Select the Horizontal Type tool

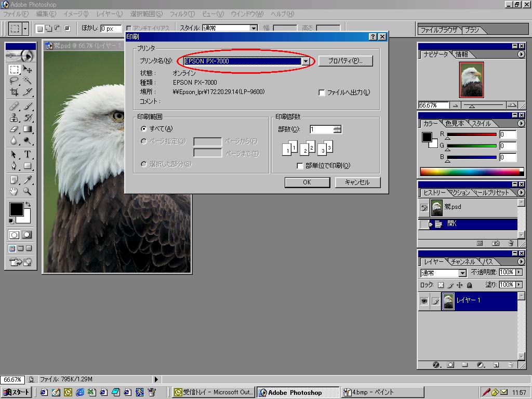[27, 154]
